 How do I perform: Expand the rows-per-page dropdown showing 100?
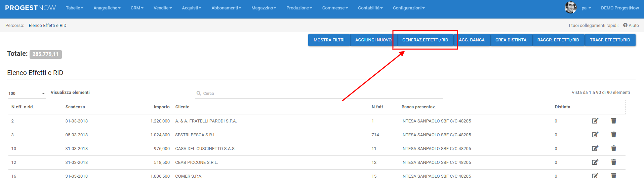tap(27, 94)
